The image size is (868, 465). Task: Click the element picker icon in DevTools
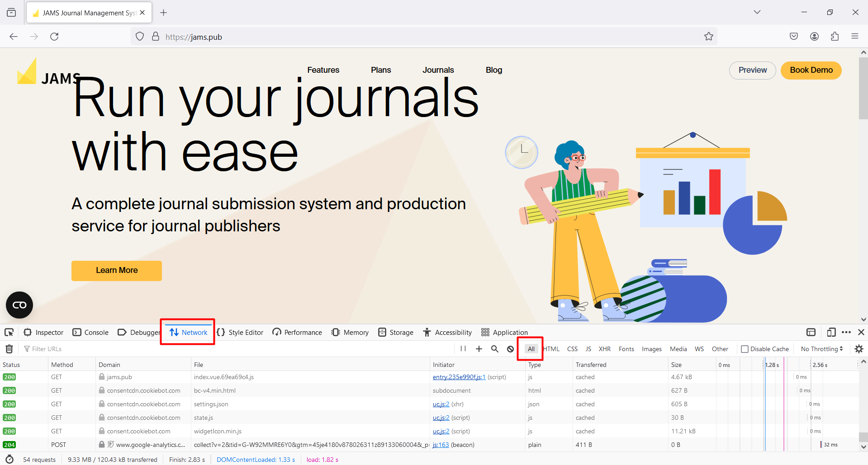click(9, 333)
